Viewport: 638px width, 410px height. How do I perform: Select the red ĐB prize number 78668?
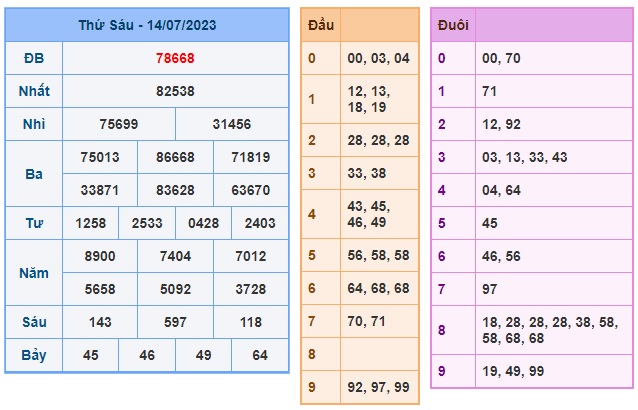tap(175, 58)
